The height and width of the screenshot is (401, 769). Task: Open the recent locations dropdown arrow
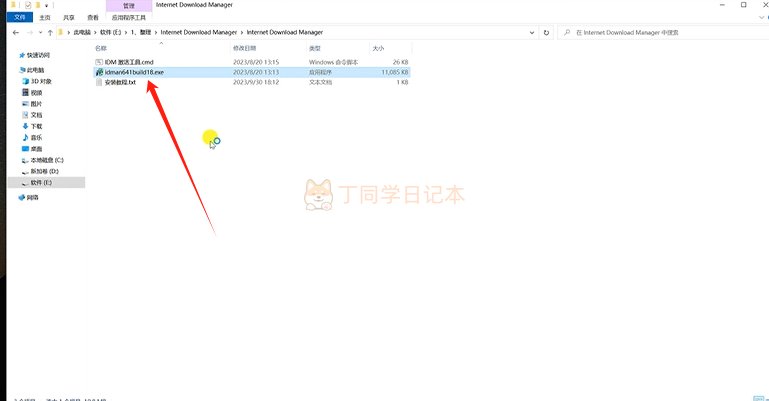(x=40, y=32)
